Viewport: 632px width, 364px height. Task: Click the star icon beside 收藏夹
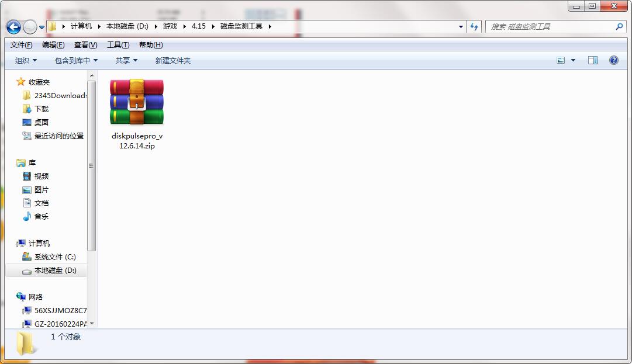coord(21,82)
